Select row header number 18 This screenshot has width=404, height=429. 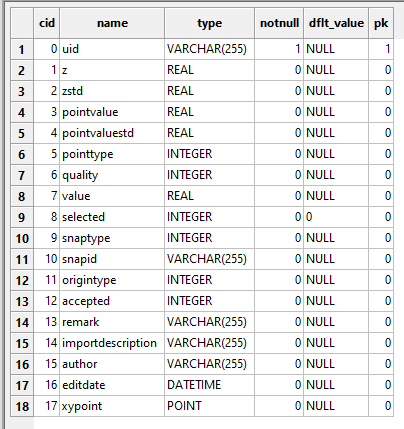pyautogui.click(x=22, y=406)
